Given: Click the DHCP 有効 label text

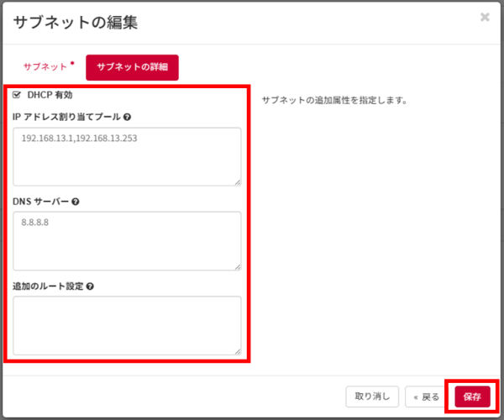Looking at the screenshot, I should tap(50, 95).
